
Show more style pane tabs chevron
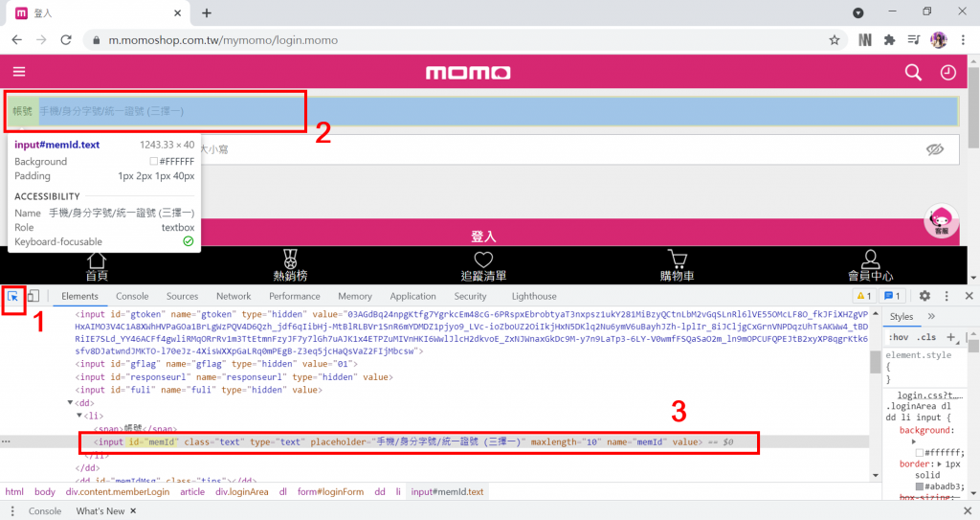pyautogui.click(x=931, y=317)
